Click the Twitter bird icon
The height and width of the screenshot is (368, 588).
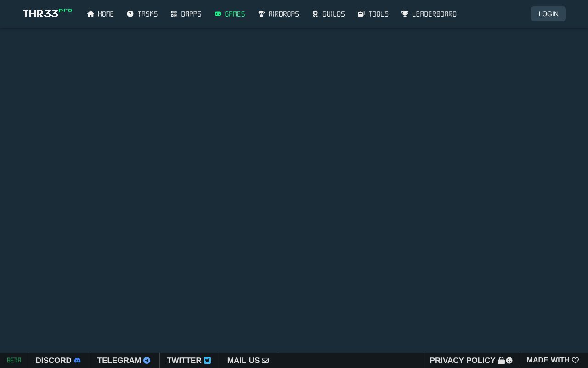tap(208, 360)
